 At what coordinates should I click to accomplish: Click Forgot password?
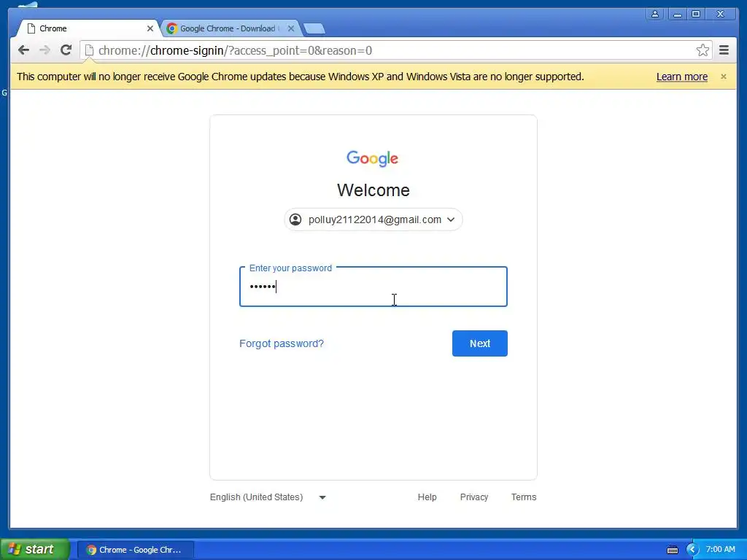(x=282, y=343)
